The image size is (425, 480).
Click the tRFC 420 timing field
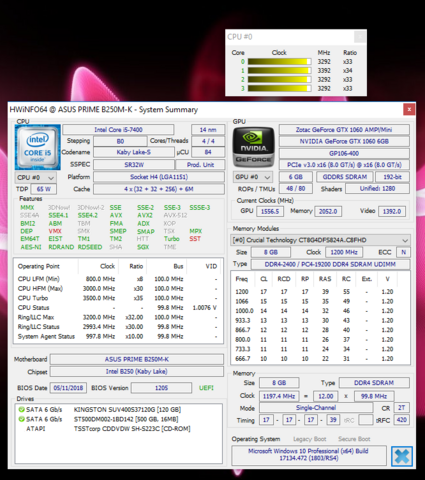point(402,420)
